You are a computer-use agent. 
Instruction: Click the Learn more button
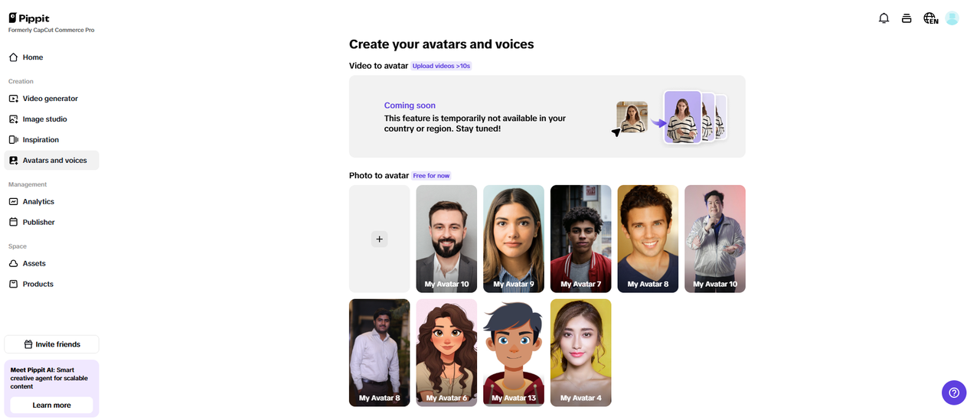click(51, 405)
